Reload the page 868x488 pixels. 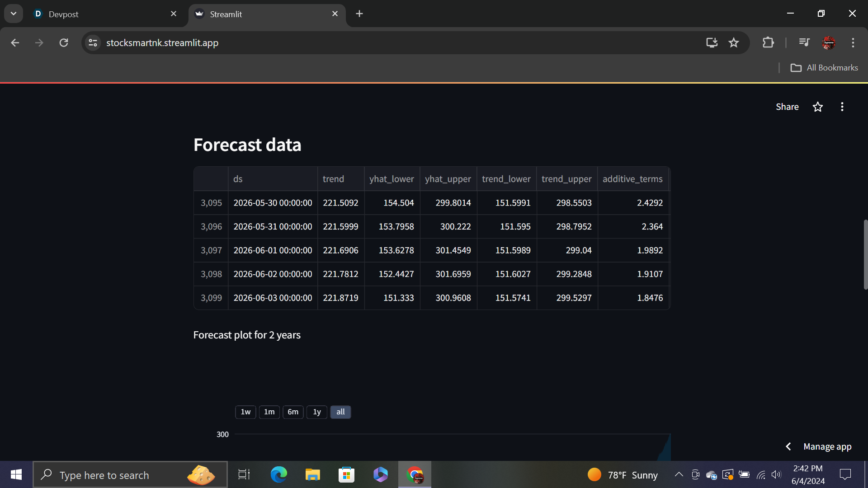(x=64, y=43)
